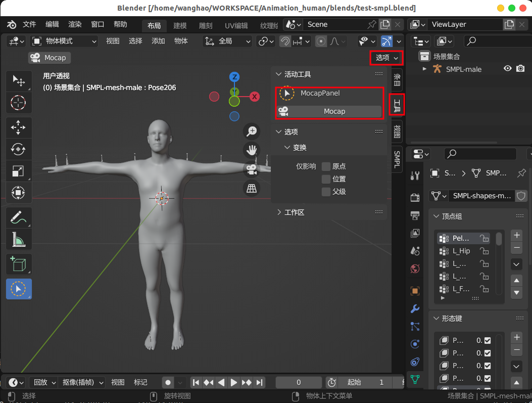Open the 抠像(插帧) dropdown

point(82,383)
